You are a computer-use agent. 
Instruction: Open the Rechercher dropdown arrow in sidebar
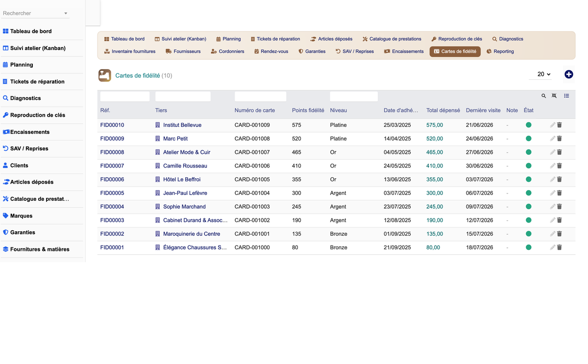(66, 14)
